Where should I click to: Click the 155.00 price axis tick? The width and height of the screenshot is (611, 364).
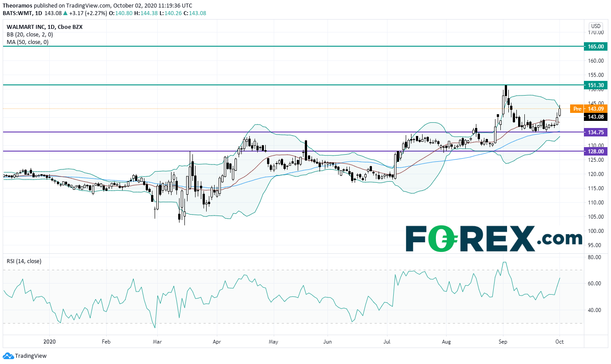(595, 75)
